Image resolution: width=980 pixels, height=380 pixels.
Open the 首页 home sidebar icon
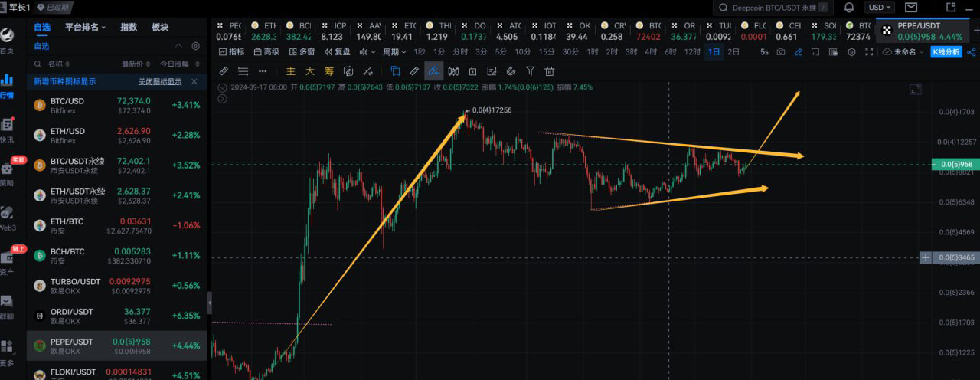click(x=7, y=41)
